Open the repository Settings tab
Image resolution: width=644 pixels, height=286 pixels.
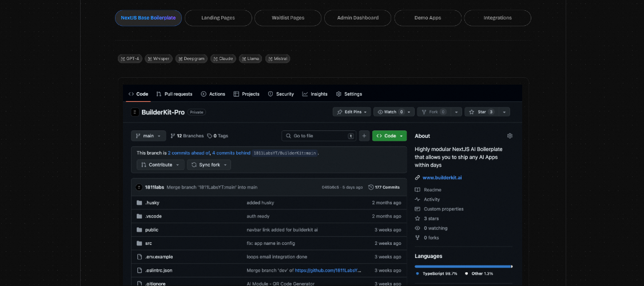click(349, 94)
